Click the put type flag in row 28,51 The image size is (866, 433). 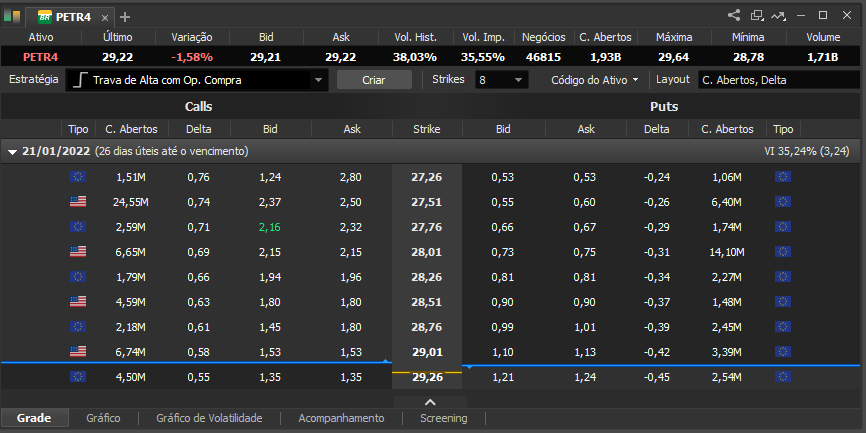tap(783, 302)
